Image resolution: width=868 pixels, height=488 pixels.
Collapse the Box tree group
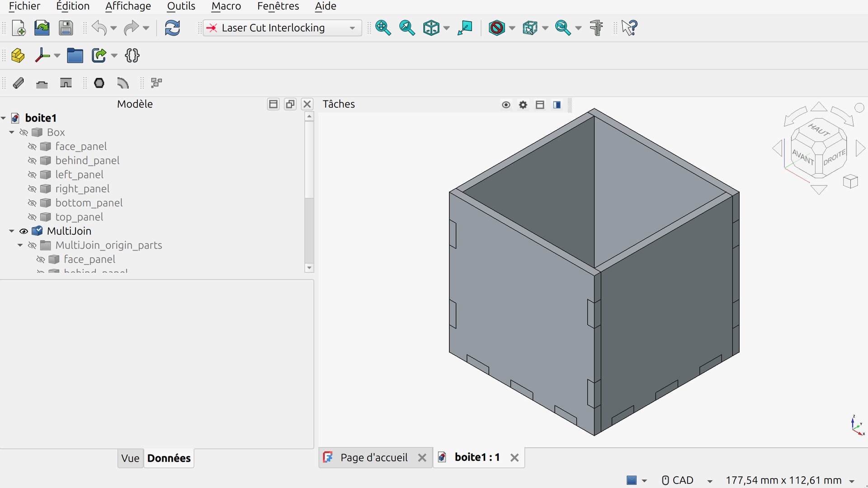(x=12, y=133)
